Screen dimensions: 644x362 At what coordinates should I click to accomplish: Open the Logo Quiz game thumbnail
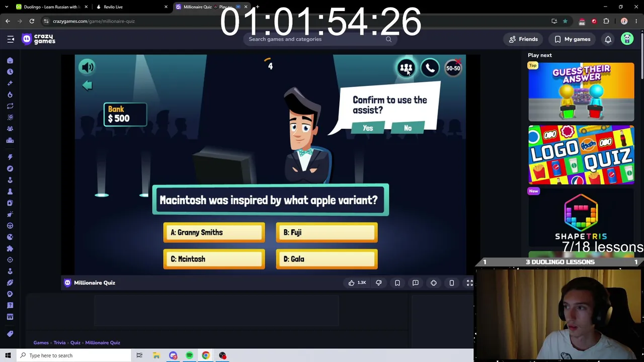[x=581, y=155]
